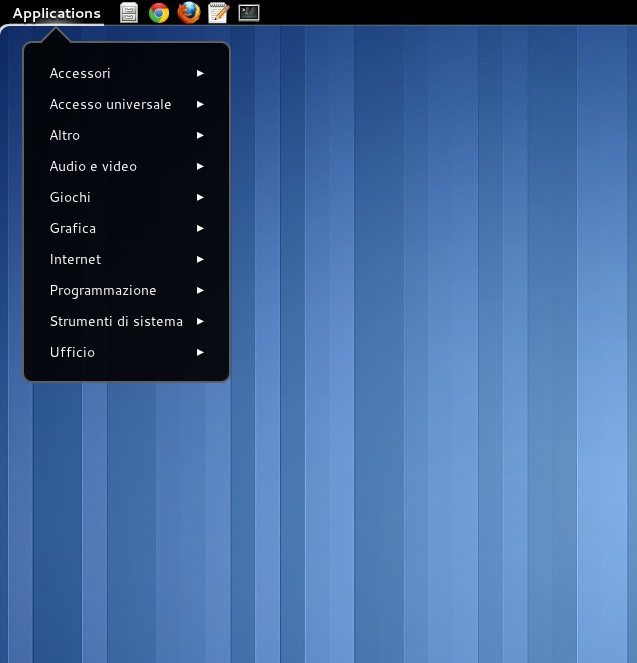Open the terminal launcher icon
637x663 pixels.
(249, 13)
